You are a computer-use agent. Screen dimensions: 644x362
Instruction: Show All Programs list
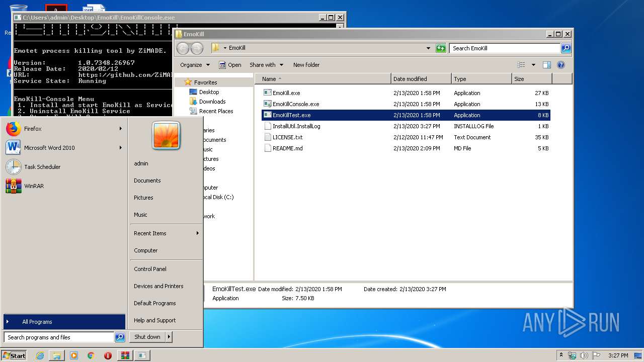[x=64, y=322]
